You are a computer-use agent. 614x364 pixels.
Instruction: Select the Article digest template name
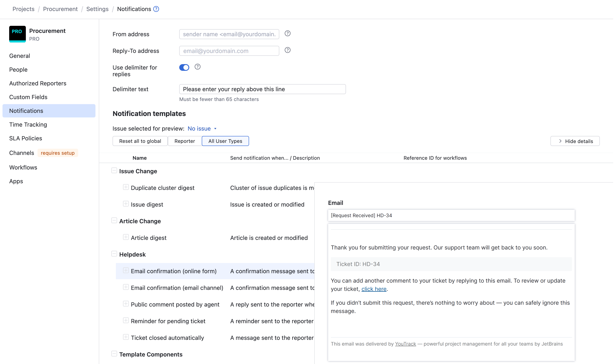(149, 238)
